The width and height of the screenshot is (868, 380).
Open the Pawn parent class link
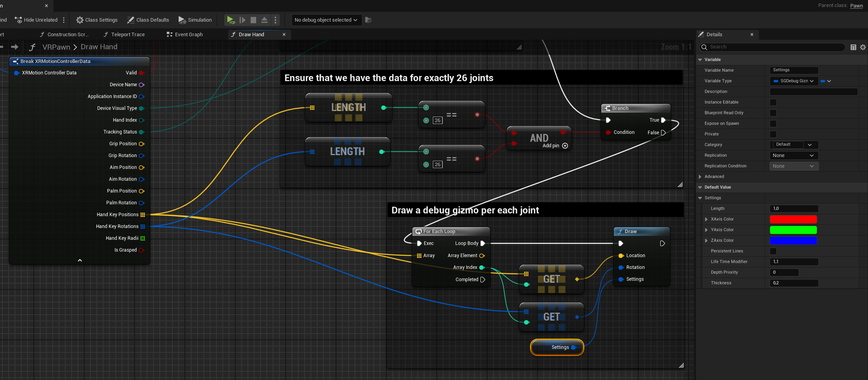pyautogui.click(x=856, y=6)
